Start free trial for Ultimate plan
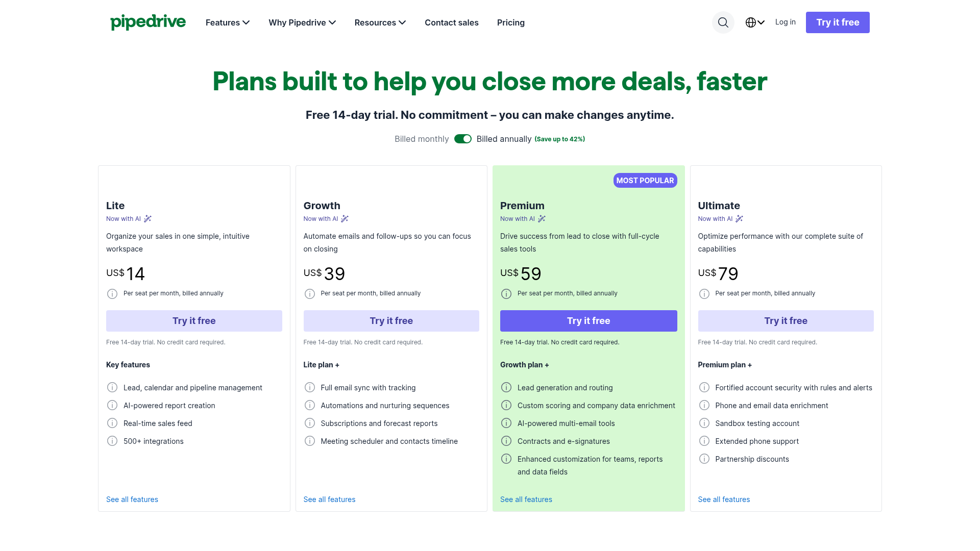This screenshot has width=980, height=551. click(x=786, y=321)
